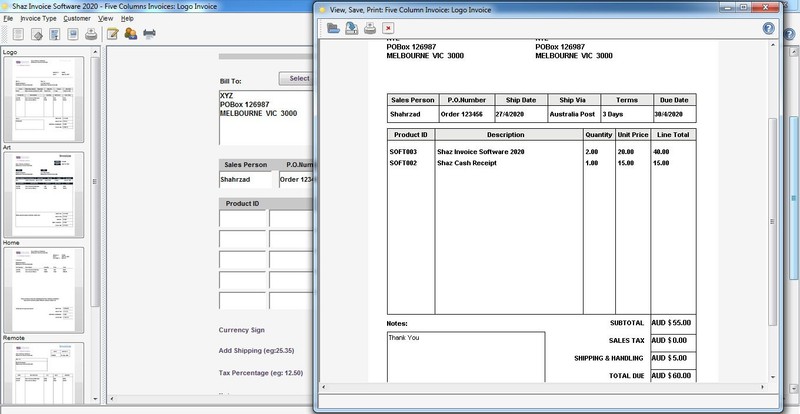Open the Invoice Type menu
The height and width of the screenshot is (414, 800).
38,18
